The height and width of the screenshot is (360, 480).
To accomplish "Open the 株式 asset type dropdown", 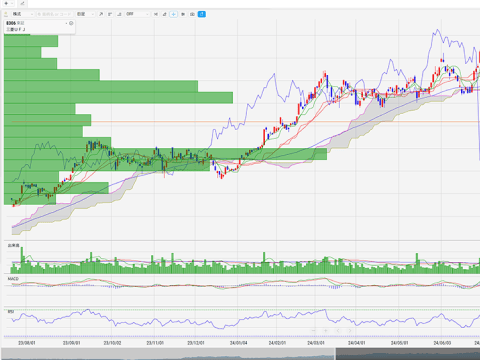I will (23, 14).
